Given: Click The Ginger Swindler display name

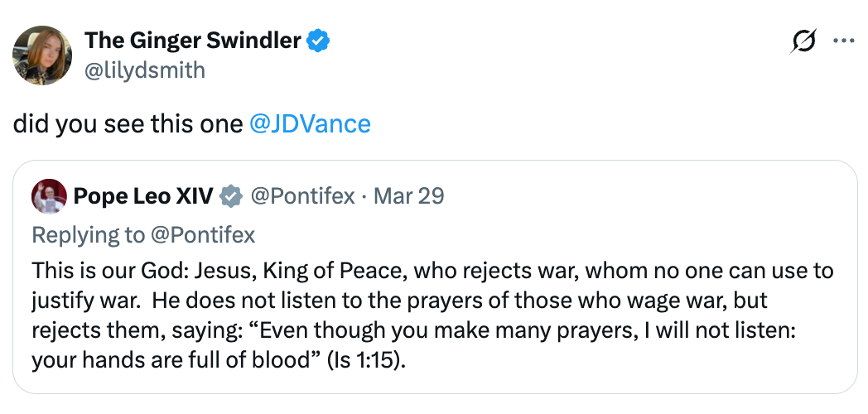Looking at the screenshot, I should pos(192,40).
